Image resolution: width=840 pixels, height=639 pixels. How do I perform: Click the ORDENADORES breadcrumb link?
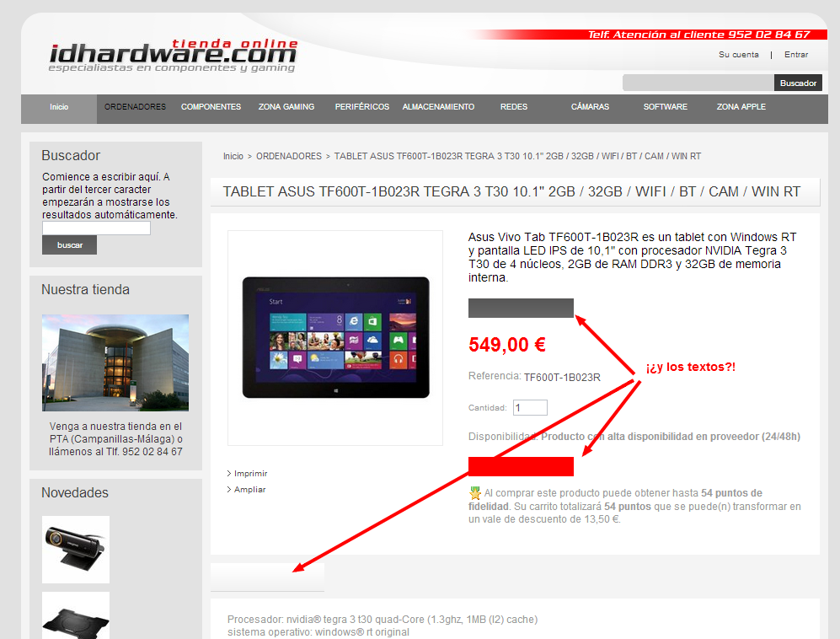[x=289, y=156]
